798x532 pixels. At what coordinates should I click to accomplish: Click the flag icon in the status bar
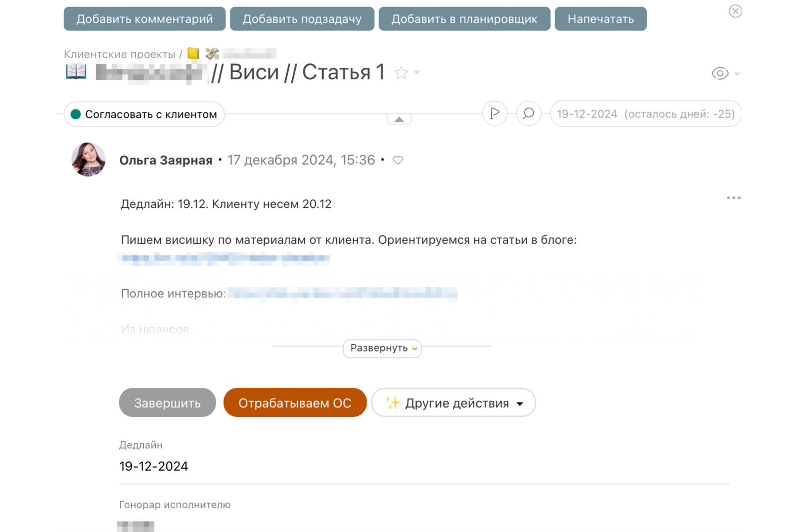coord(495,114)
